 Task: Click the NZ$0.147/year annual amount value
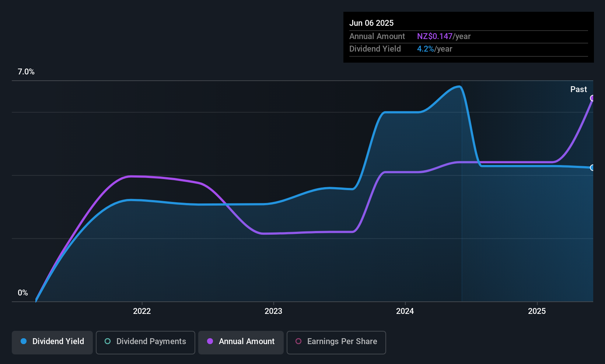tap(444, 36)
